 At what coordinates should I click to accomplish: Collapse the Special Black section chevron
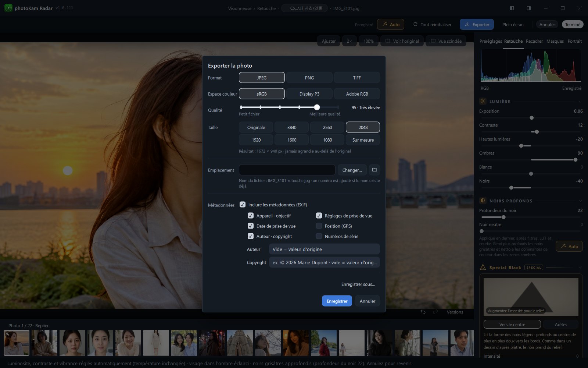click(x=580, y=268)
